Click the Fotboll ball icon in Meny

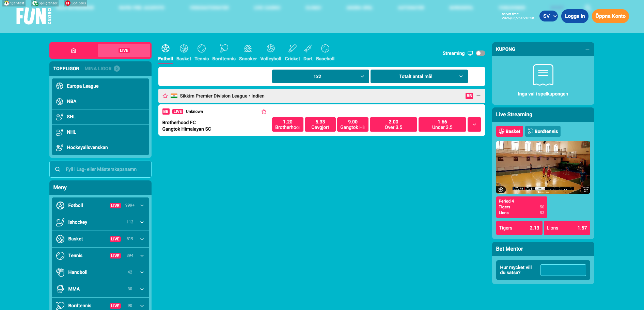(x=60, y=205)
